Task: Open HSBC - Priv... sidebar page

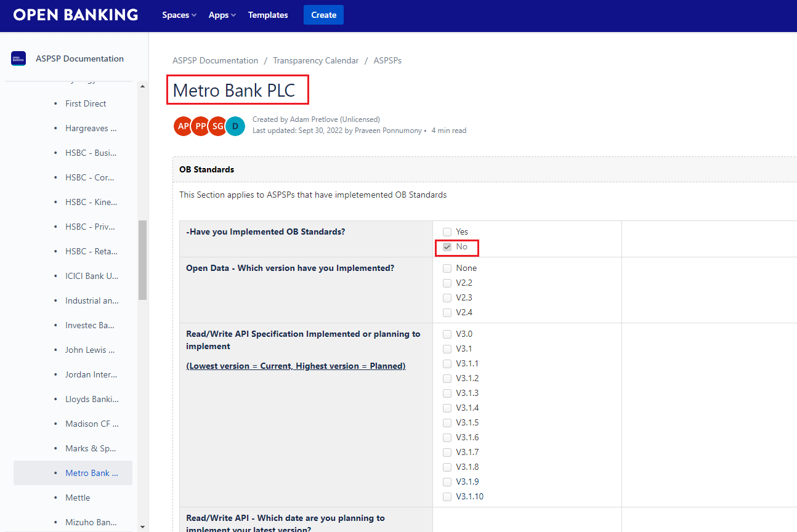Action: click(91, 227)
